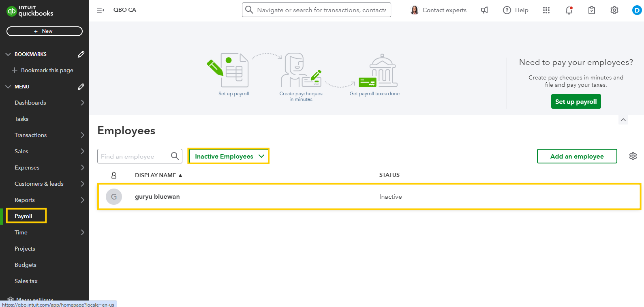Open Sales tax in sidebar

coord(26,281)
